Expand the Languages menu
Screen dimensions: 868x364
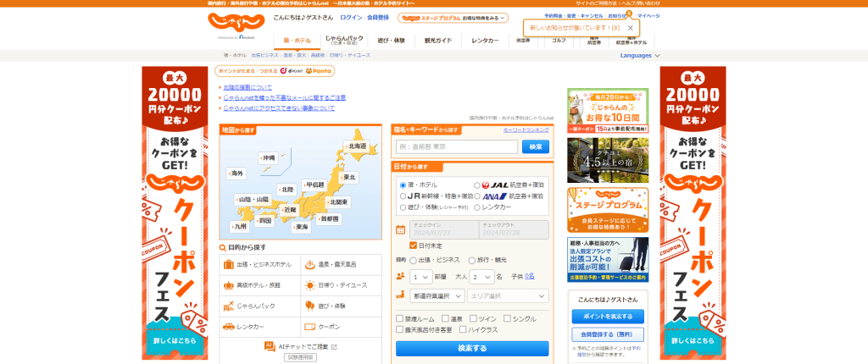[x=640, y=55]
